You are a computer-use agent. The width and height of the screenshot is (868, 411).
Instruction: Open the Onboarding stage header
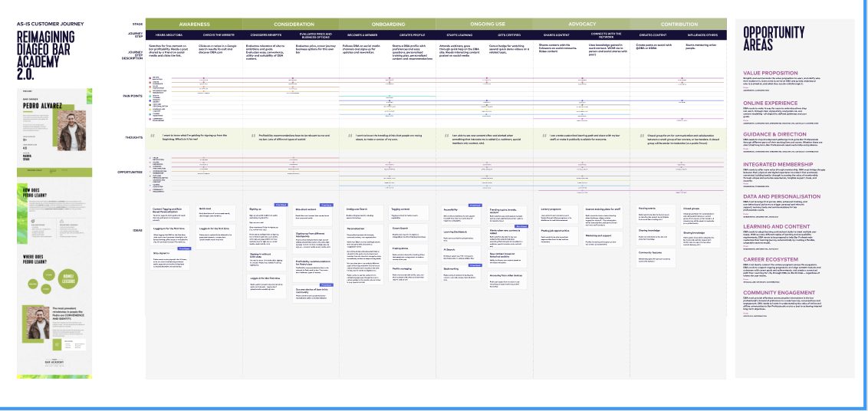tap(387, 25)
